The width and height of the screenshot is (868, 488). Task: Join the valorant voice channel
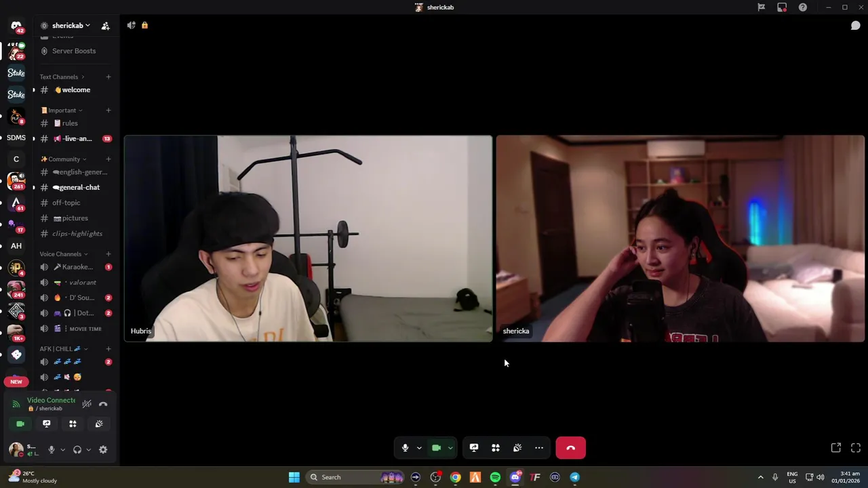click(x=75, y=283)
